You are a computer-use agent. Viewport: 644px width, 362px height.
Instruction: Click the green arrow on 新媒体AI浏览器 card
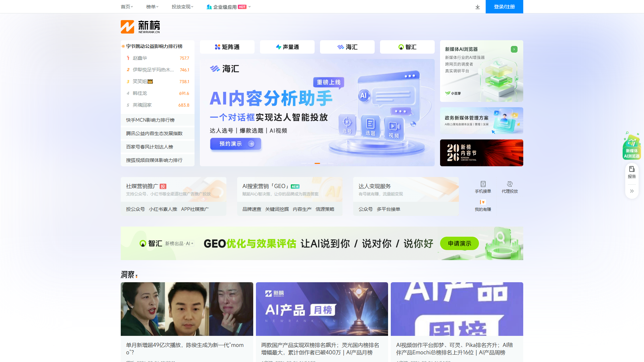514,49
